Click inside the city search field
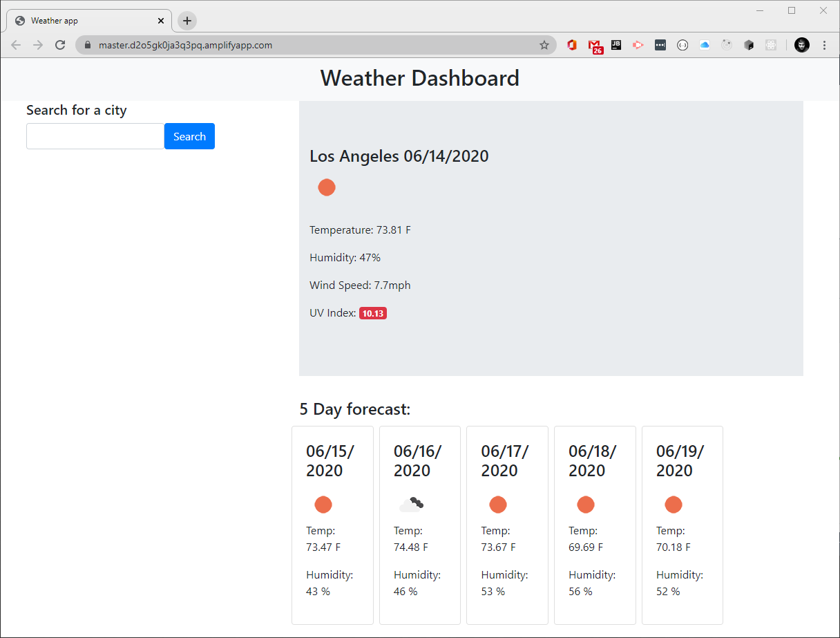The width and height of the screenshot is (840, 638). tap(95, 136)
